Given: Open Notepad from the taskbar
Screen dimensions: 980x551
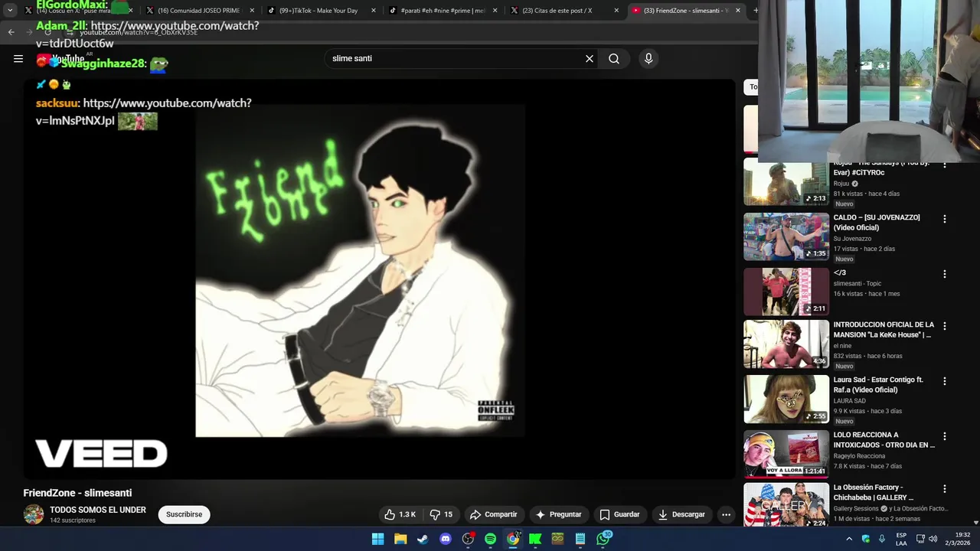Looking at the screenshot, I should 580,539.
